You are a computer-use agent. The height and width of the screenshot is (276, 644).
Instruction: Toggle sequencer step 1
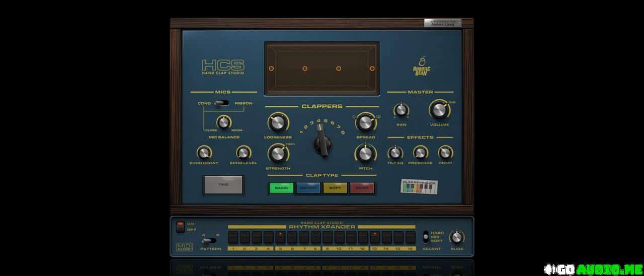coord(233,237)
